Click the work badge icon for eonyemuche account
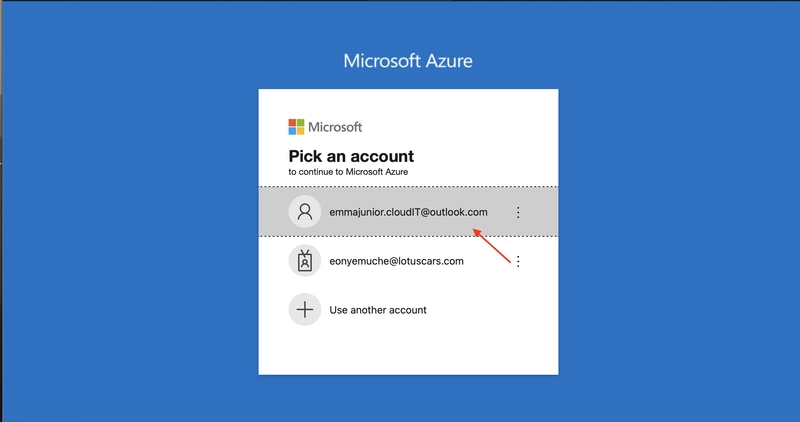 click(305, 261)
